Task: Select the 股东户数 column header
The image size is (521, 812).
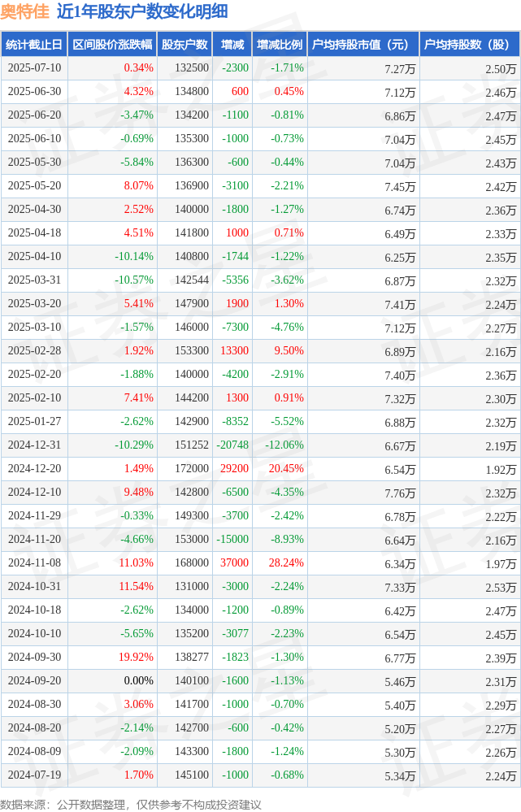Action: [x=185, y=45]
